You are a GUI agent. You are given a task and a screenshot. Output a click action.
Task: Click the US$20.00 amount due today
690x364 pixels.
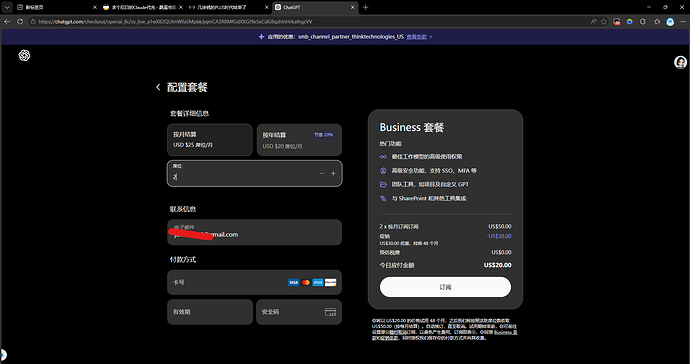pos(498,265)
